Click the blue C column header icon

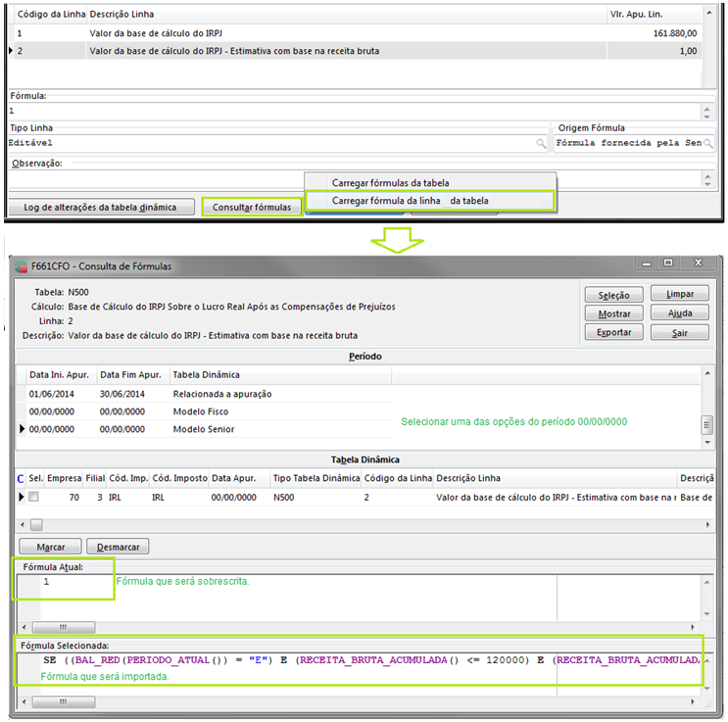[x=21, y=478]
